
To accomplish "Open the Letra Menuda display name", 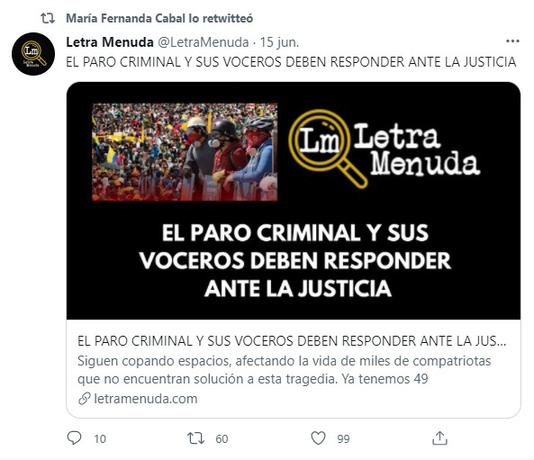I will 110,42.
